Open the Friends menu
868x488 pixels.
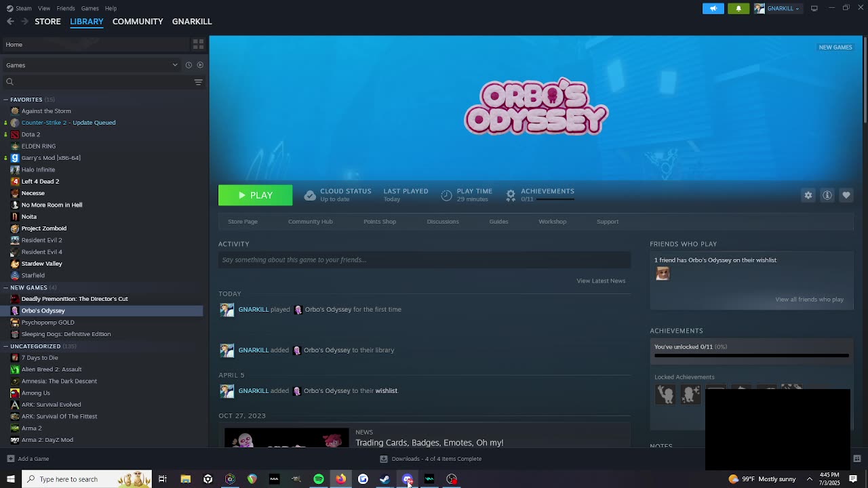pos(66,8)
